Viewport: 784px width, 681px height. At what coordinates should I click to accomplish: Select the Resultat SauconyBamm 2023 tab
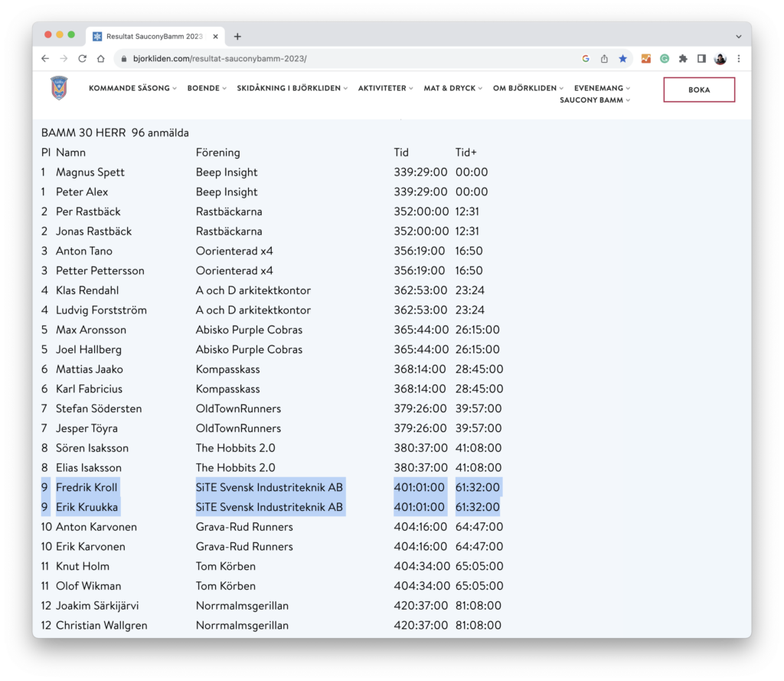155,37
